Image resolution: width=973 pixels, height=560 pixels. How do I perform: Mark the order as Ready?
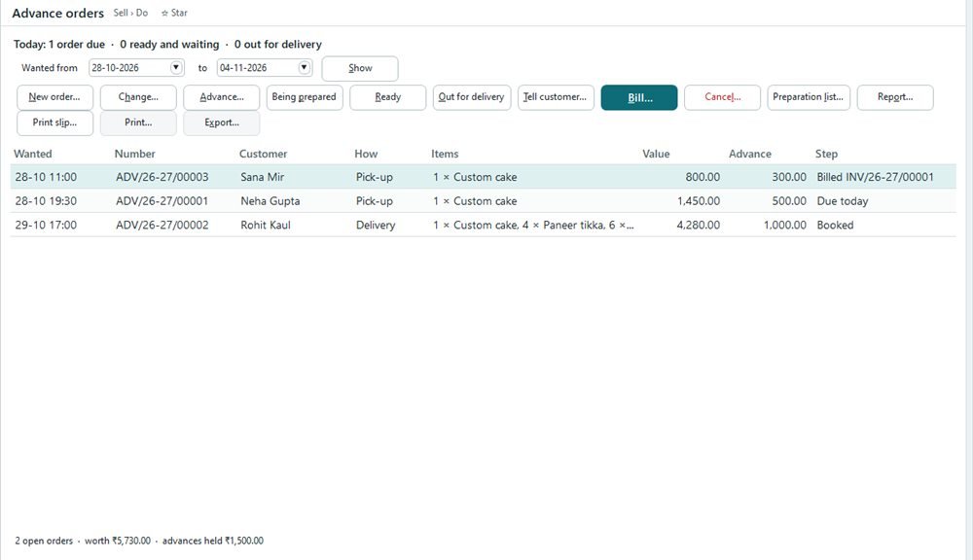[388, 97]
